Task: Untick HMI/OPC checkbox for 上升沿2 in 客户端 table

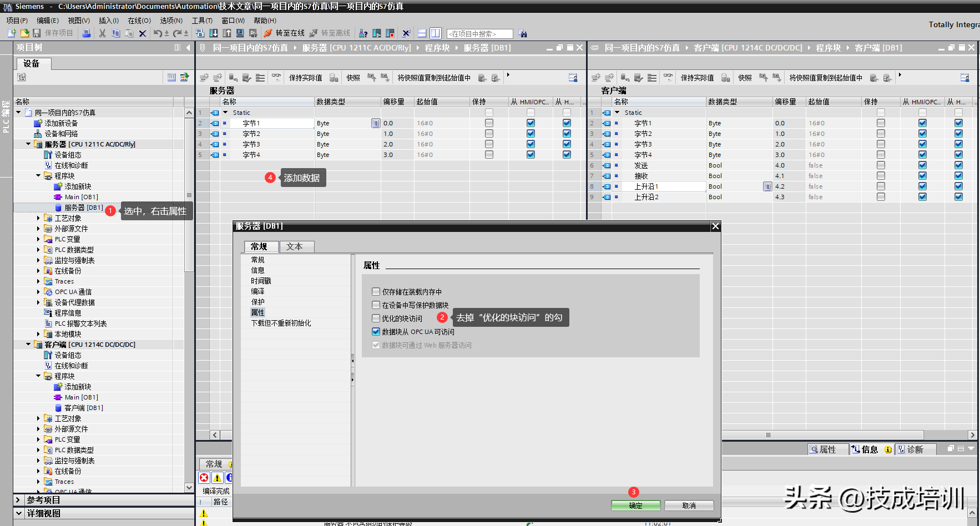Action: pyautogui.click(x=922, y=197)
